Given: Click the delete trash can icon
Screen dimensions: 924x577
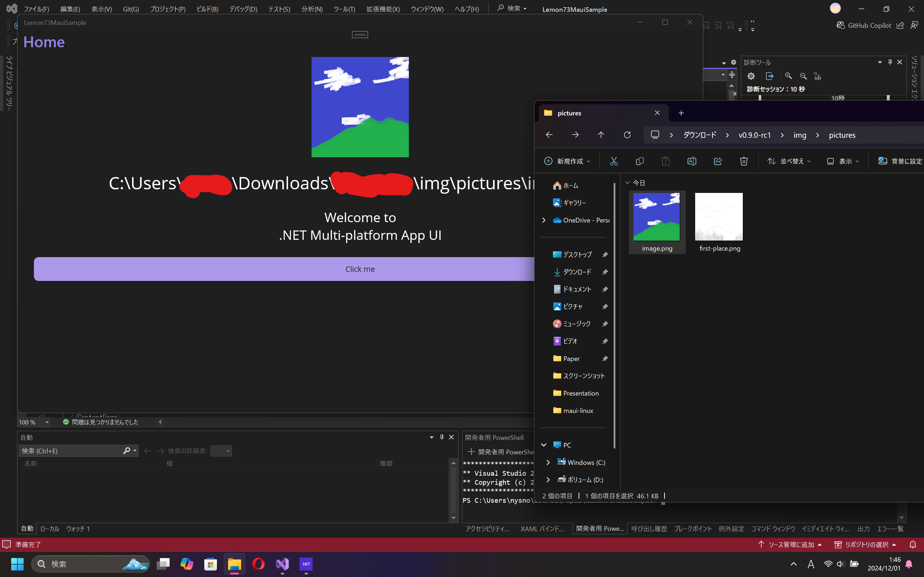Looking at the screenshot, I should pyautogui.click(x=744, y=161).
